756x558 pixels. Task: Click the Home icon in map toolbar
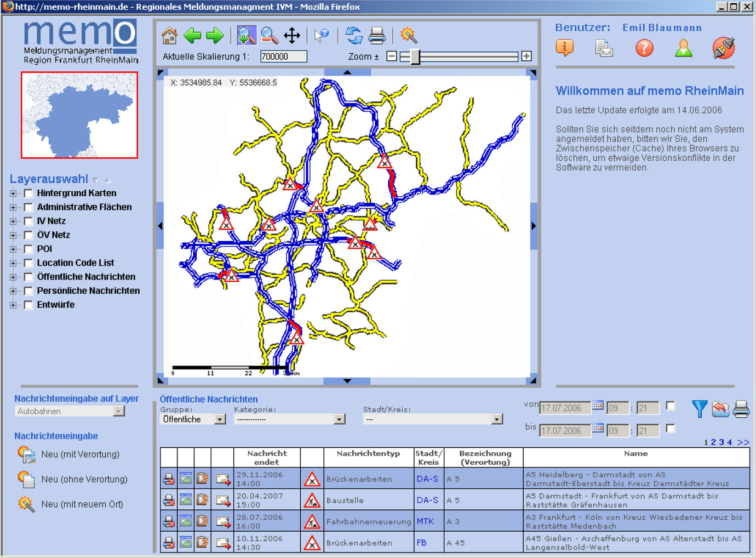(169, 36)
